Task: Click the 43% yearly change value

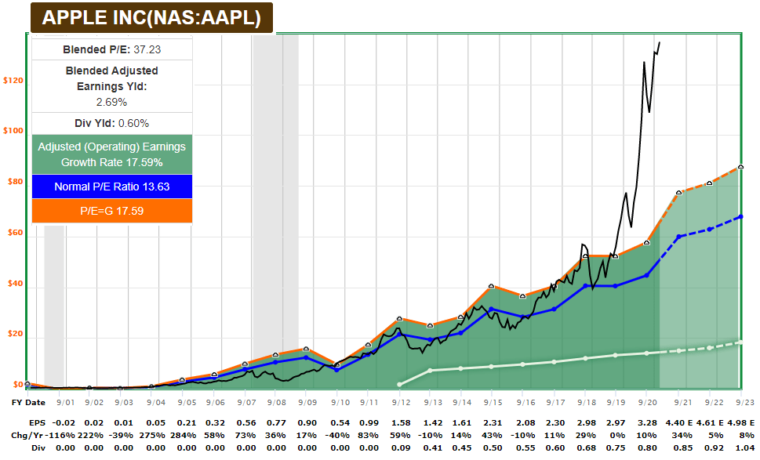Action: pyautogui.click(x=493, y=435)
